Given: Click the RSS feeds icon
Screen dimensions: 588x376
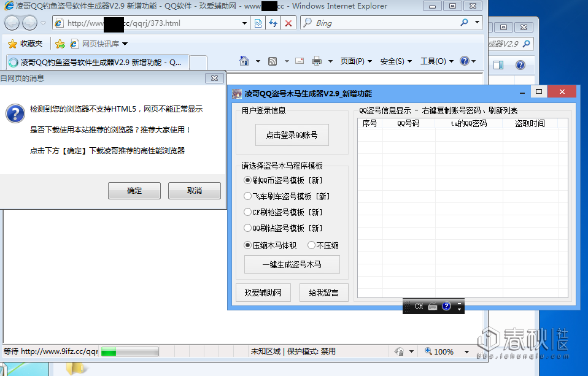Looking at the screenshot, I should (273, 61).
